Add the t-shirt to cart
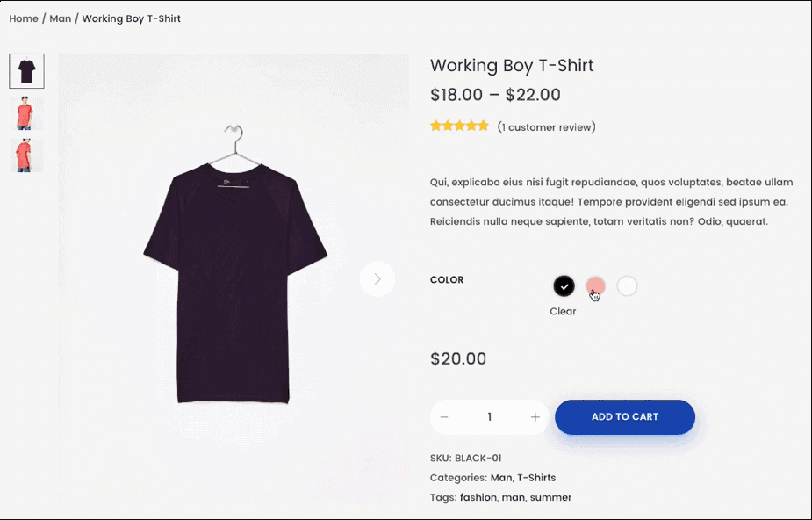The image size is (812, 520). [x=625, y=417]
